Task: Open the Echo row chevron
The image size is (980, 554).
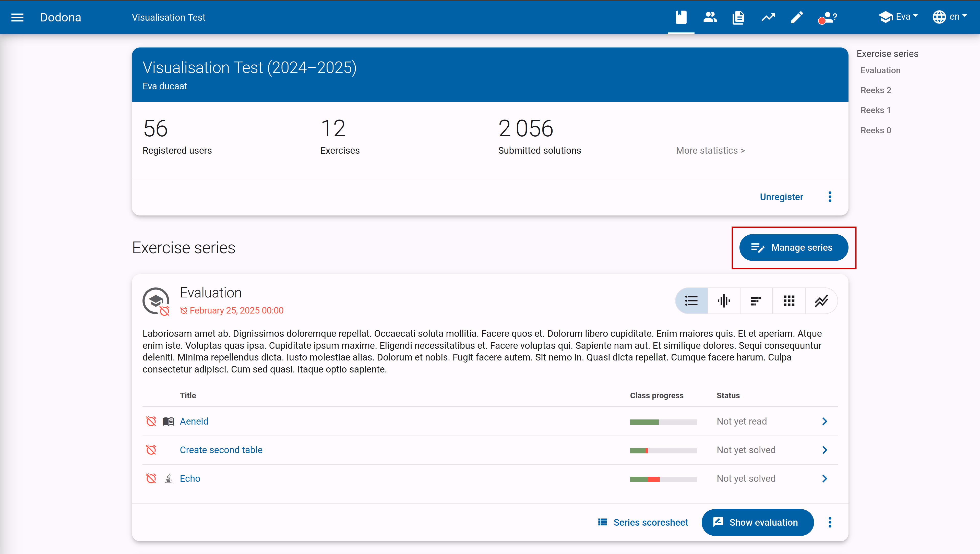Action: tap(824, 478)
